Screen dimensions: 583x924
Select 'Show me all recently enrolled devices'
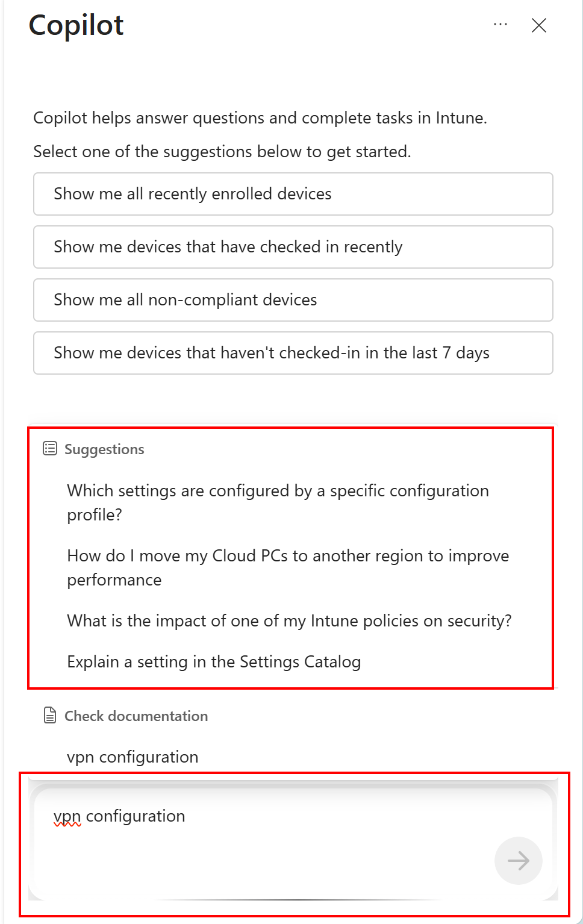point(293,194)
